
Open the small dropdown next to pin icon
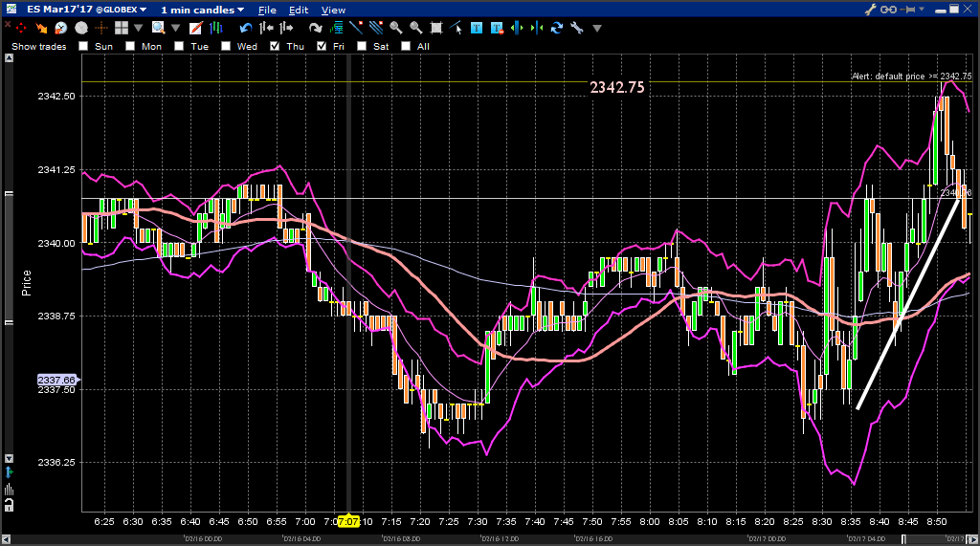(x=922, y=10)
